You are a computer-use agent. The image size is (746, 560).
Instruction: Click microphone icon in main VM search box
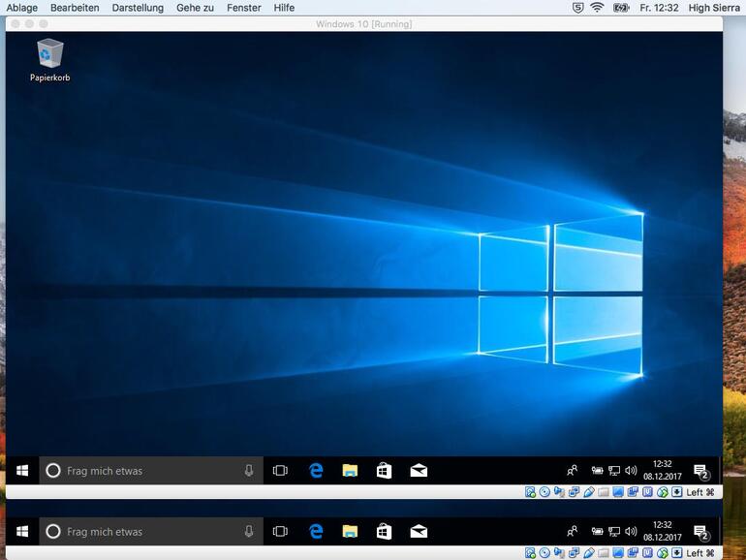pos(249,471)
